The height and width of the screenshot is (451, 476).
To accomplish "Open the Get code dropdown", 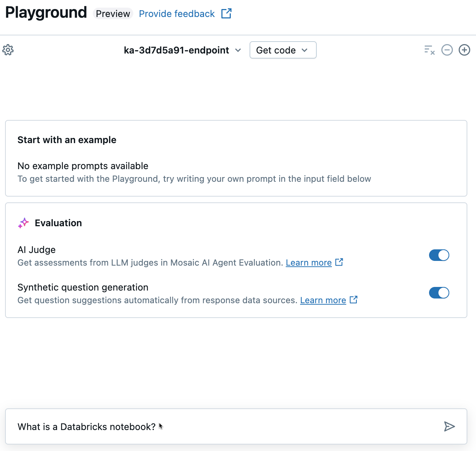I will coord(283,50).
